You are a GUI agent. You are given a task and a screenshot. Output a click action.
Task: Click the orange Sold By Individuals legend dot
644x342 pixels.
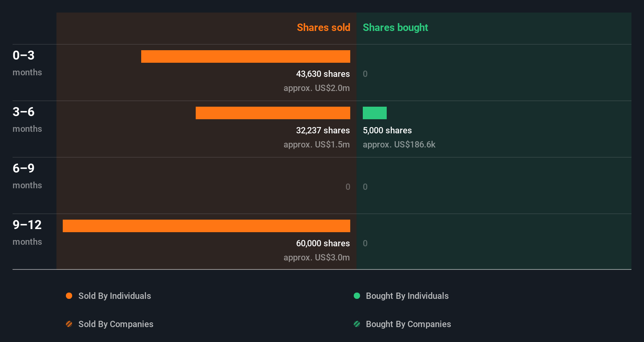click(x=69, y=296)
